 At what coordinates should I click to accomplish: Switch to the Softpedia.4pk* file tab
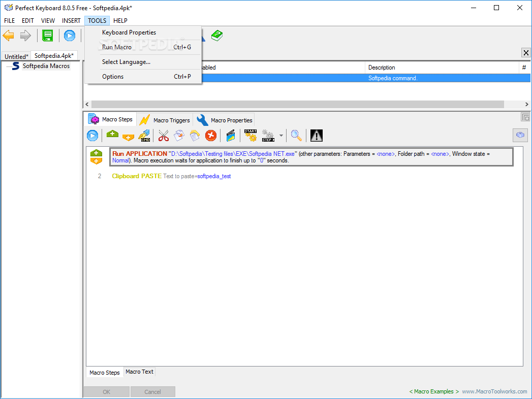[54, 56]
